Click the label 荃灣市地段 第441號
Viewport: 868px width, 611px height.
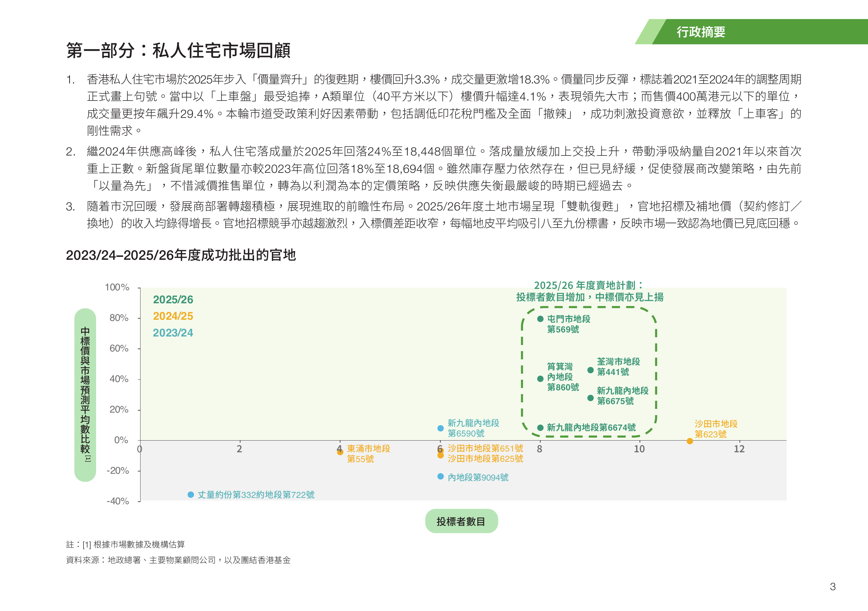618,367
